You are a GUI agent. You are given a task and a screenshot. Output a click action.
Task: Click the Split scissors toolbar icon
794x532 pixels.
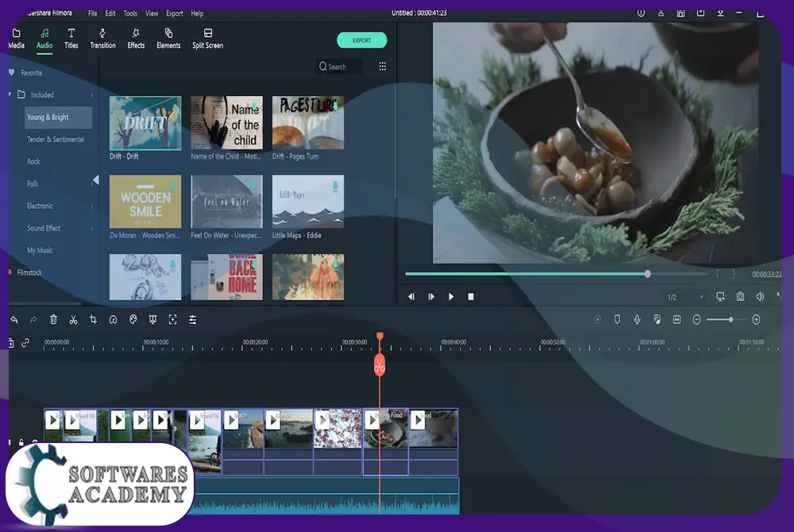(73, 319)
